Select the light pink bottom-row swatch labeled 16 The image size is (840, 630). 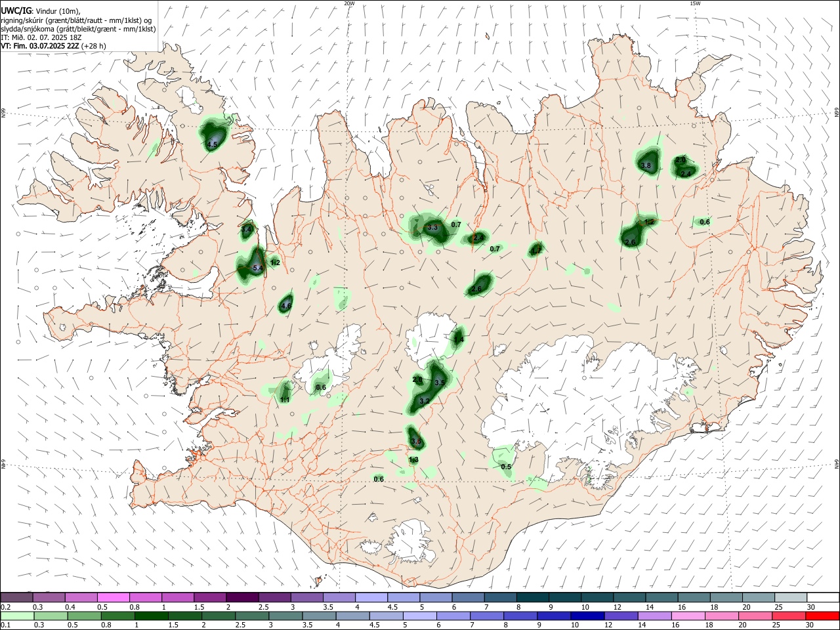pos(687,616)
